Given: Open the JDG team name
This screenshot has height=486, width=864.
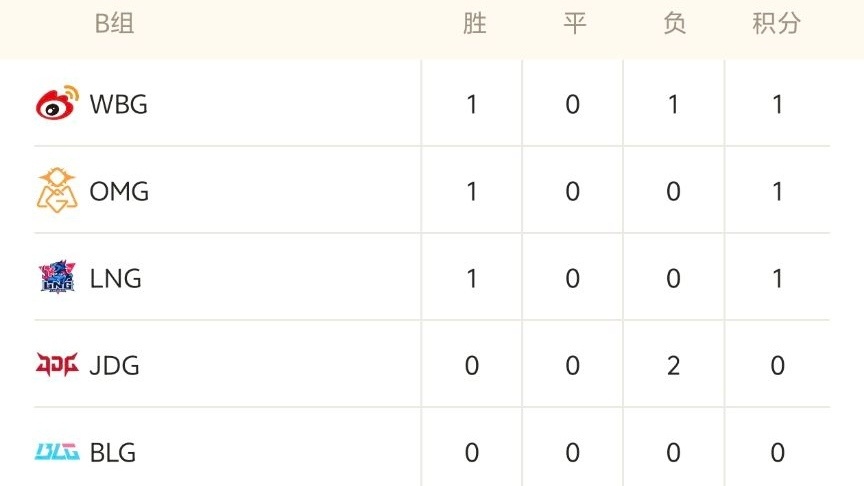Looking at the screenshot, I should [x=114, y=365].
